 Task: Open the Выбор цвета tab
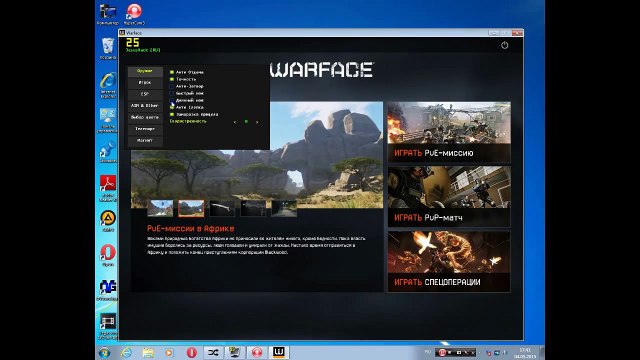[145, 117]
